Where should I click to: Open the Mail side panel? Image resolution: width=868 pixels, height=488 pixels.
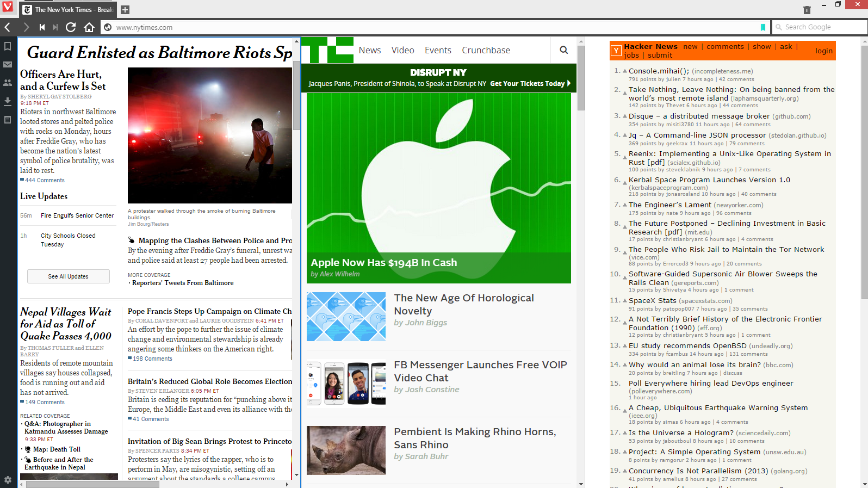[x=8, y=64]
